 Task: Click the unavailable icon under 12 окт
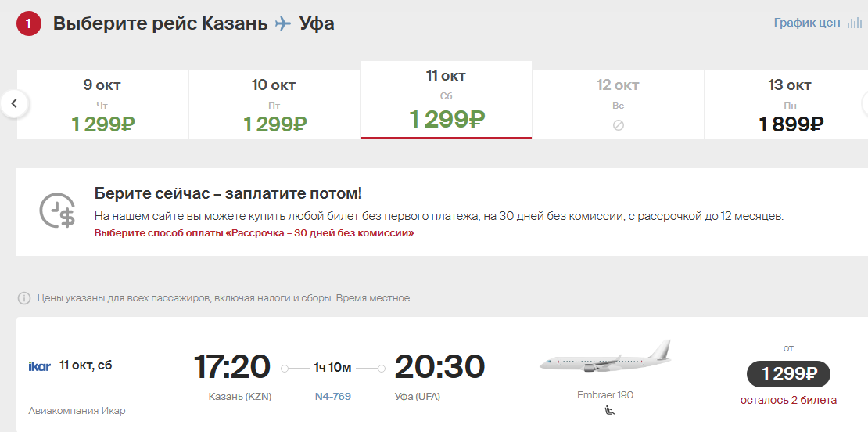coord(619,125)
